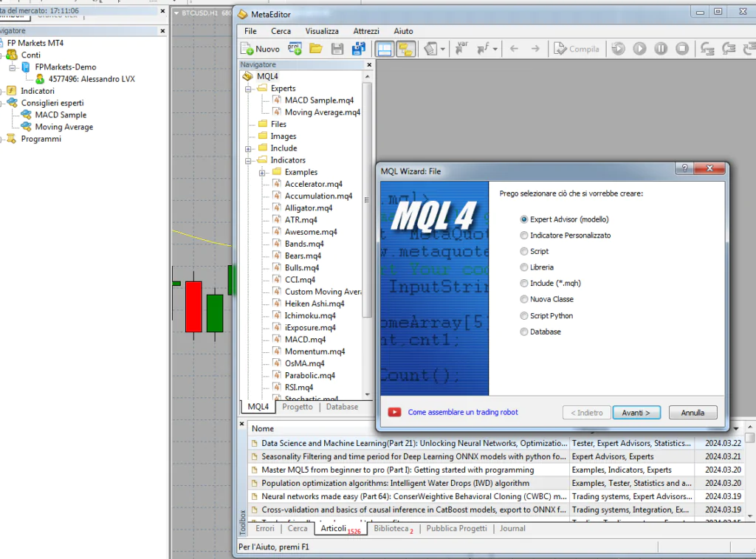Viewport: 756px width, 559px height.
Task: Switch to Pubblica Progetti tab
Action: [x=456, y=529]
